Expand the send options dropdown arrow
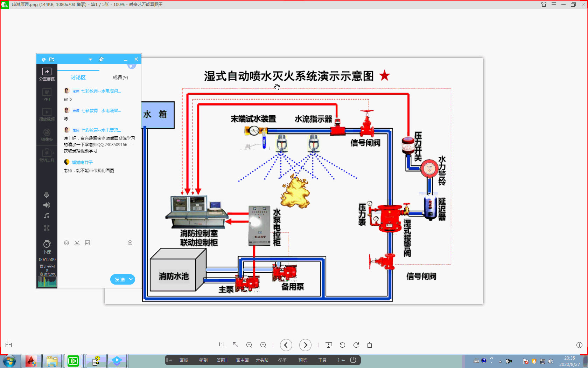The height and width of the screenshot is (368, 588). pos(131,279)
